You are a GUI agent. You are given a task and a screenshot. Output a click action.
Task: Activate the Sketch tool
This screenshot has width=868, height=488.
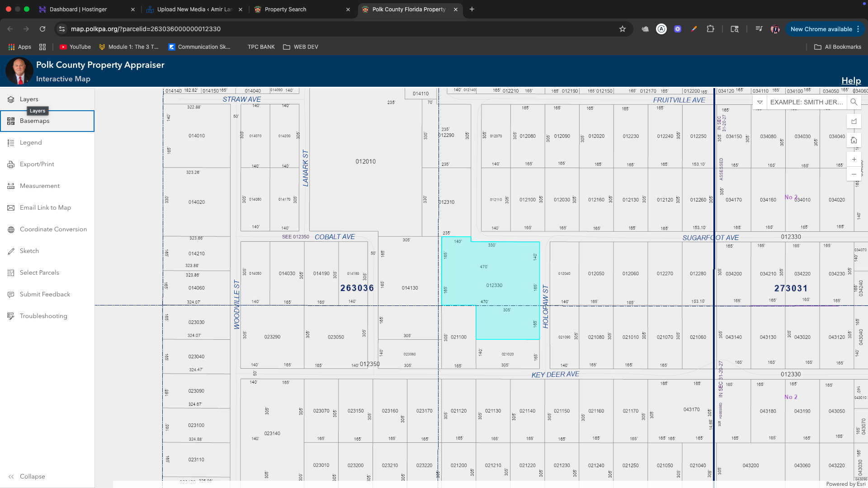pos(29,251)
